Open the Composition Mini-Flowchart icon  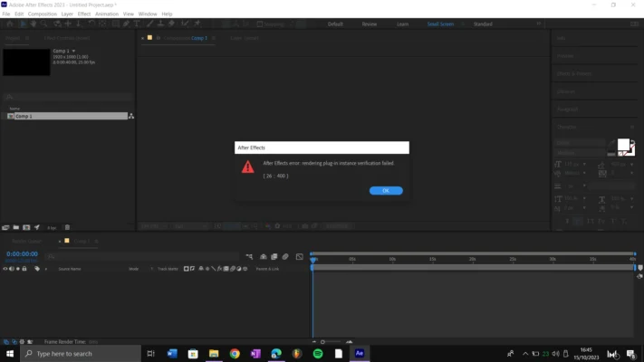[x=249, y=257]
